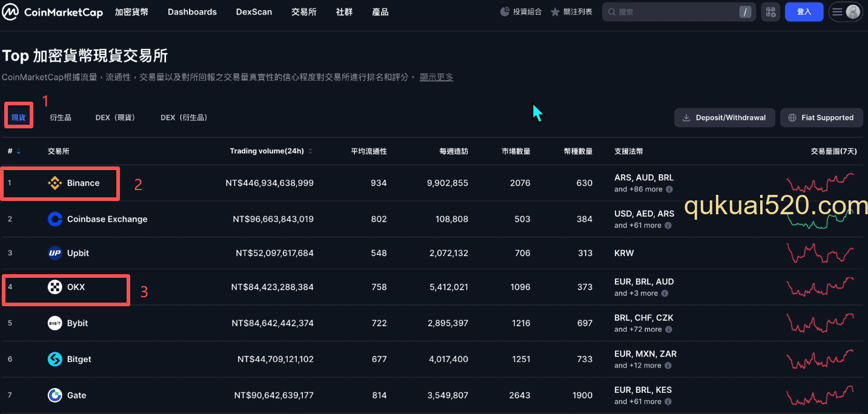Open the portfolio pie chart icon

click(x=505, y=12)
